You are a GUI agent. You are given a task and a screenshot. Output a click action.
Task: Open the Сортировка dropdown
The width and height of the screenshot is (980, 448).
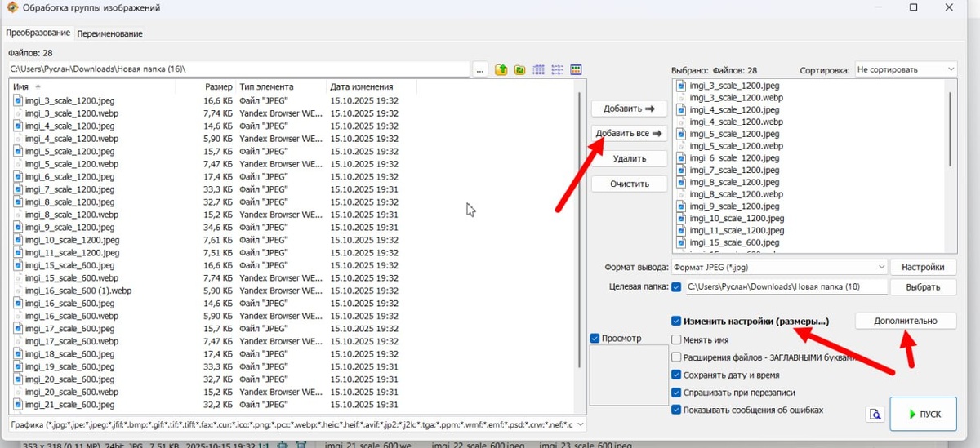pyautogui.click(x=906, y=70)
